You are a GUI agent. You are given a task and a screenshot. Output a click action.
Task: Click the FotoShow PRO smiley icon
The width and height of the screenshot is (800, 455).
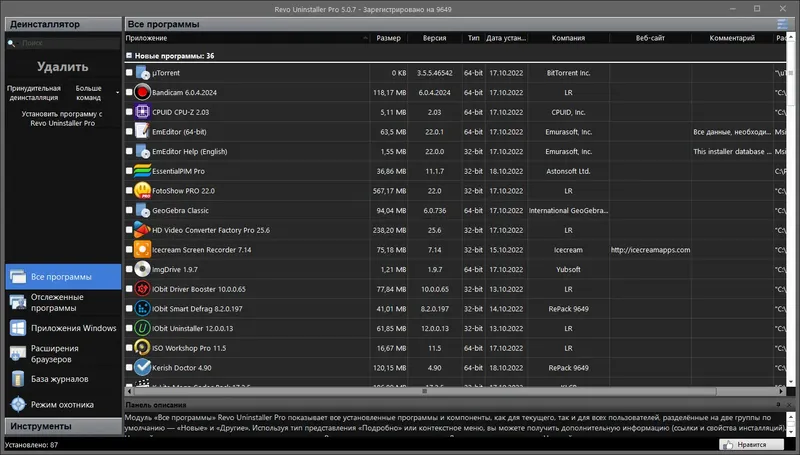(142, 191)
